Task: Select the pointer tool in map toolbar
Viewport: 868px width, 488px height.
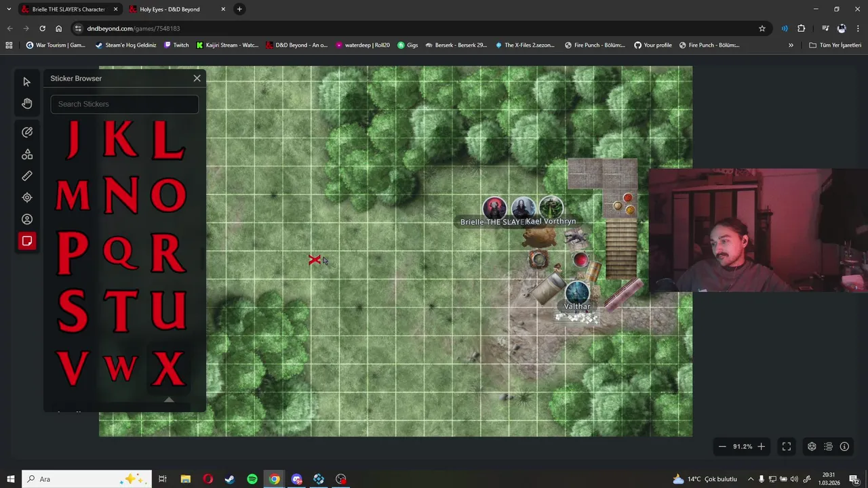Action: click(27, 82)
